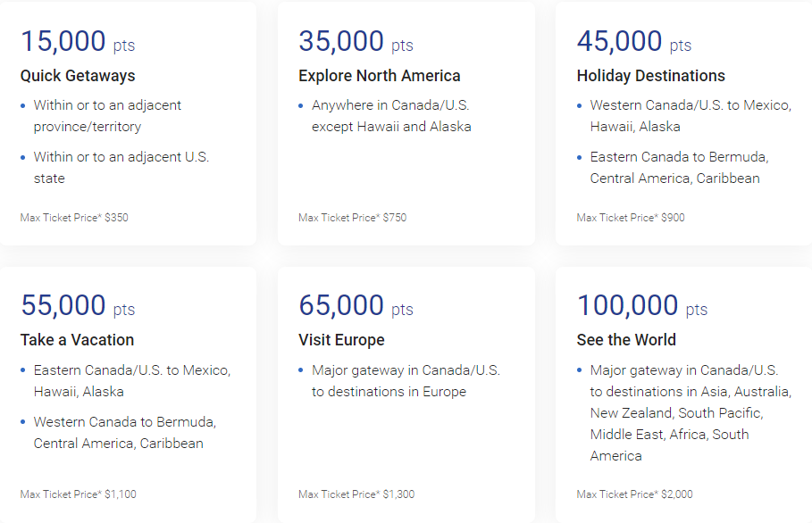This screenshot has width=812, height=523.
Task: Select the 55,000 pts value
Action: tap(78, 306)
